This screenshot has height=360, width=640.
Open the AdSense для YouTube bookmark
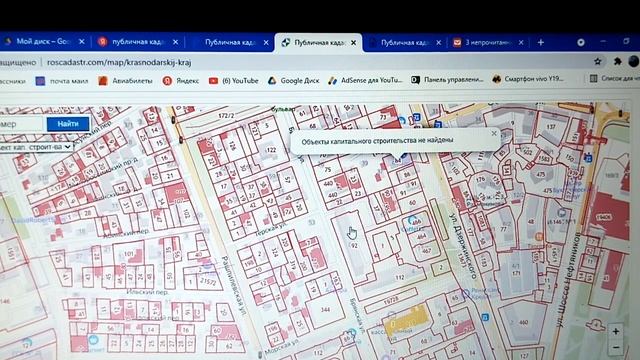tap(365, 80)
